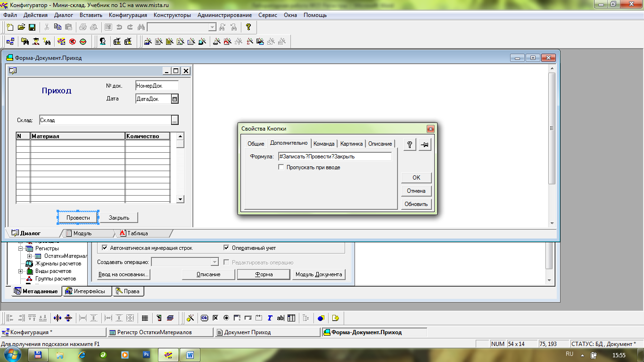The image size is (644, 362).
Task: Switch to Описание tab in properties dialog
Action: coord(380,144)
